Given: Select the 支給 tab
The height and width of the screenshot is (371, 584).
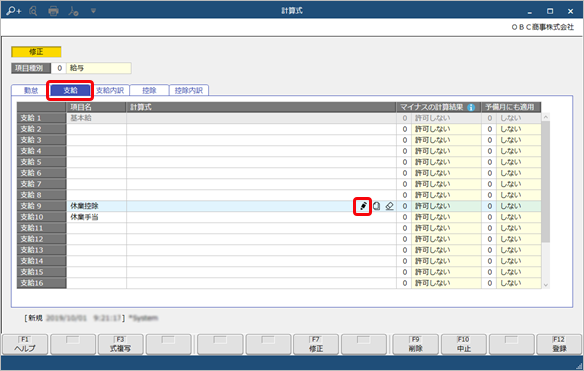Looking at the screenshot, I should coord(70,90).
